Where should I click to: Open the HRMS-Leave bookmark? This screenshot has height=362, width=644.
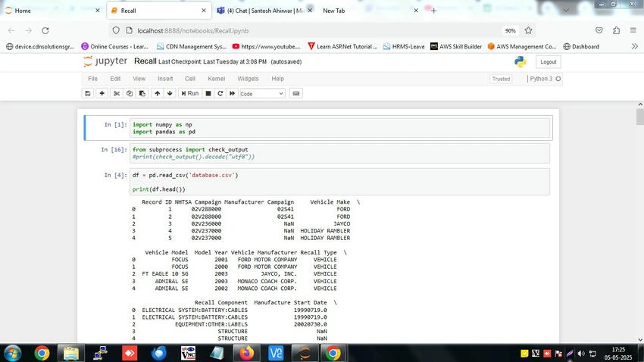coord(404,47)
